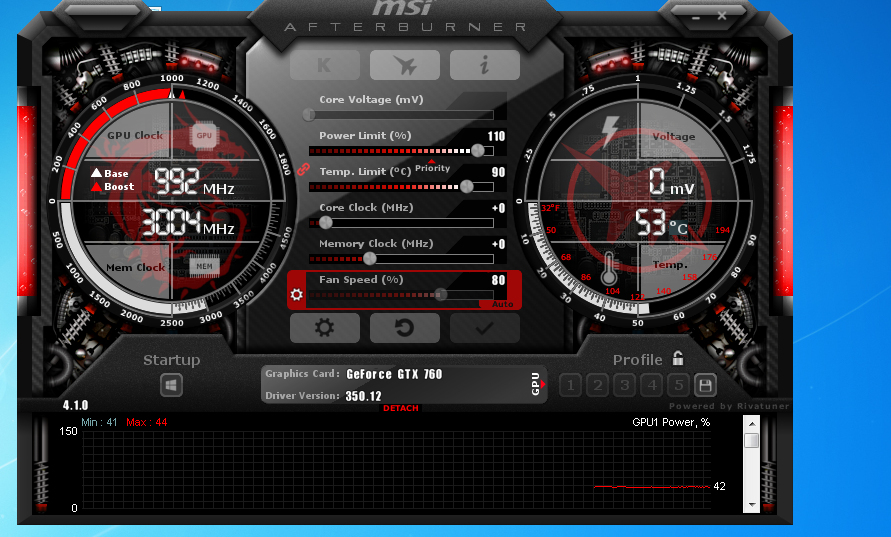
Task: Click the Memory Clock value +0
Action: 498,244
